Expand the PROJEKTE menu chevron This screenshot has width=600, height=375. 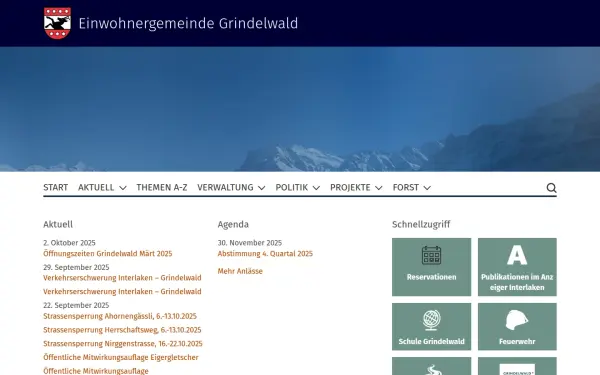click(x=378, y=188)
